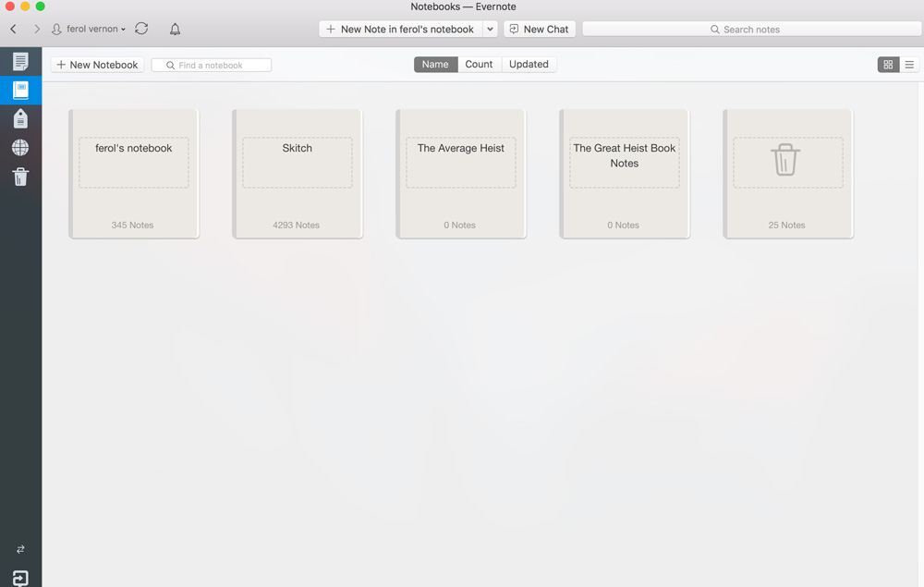Go back with the left arrow
The image size is (924, 587).
tap(14, 29)
